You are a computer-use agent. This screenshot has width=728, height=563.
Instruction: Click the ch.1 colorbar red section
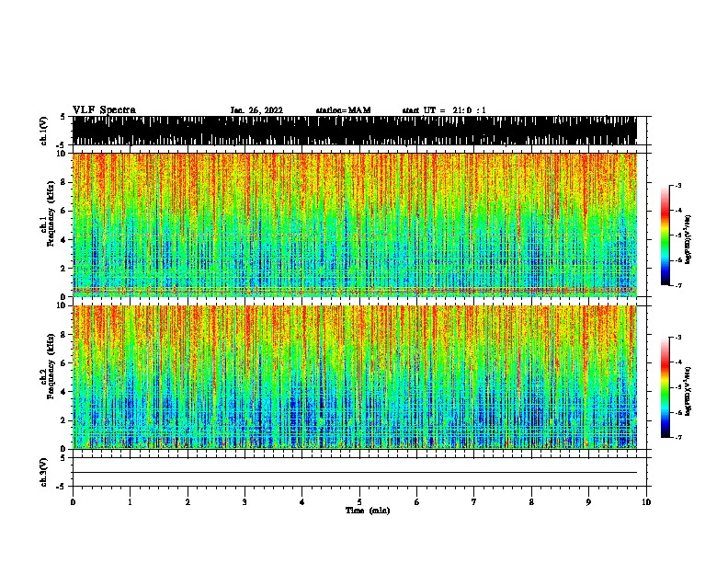pos(665,212)
